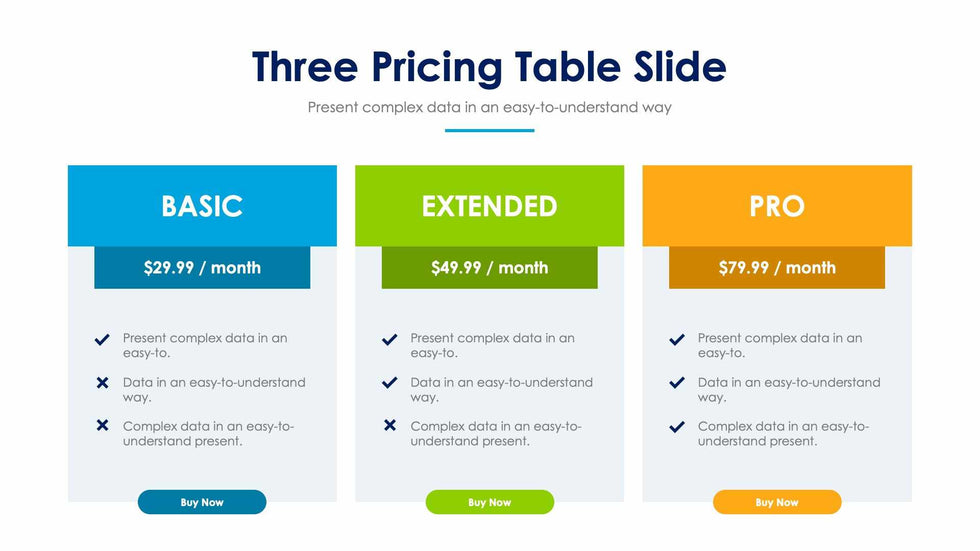980x551 pixels.
Task: Select the first checkmark in the Pro plan
Action: pyautogui.click(x=677, y=340)
